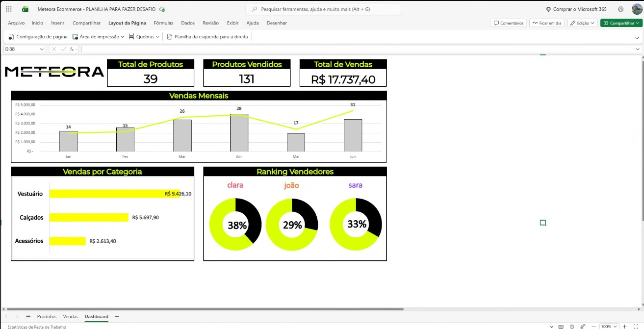644x329 pixels.
Task: Toggle Planilha da esquerda para a direita
Action: coord(207,37)
